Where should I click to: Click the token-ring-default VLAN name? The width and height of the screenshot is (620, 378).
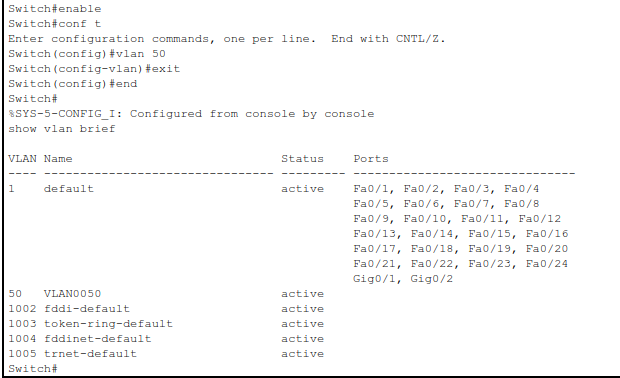click(108, 324)
